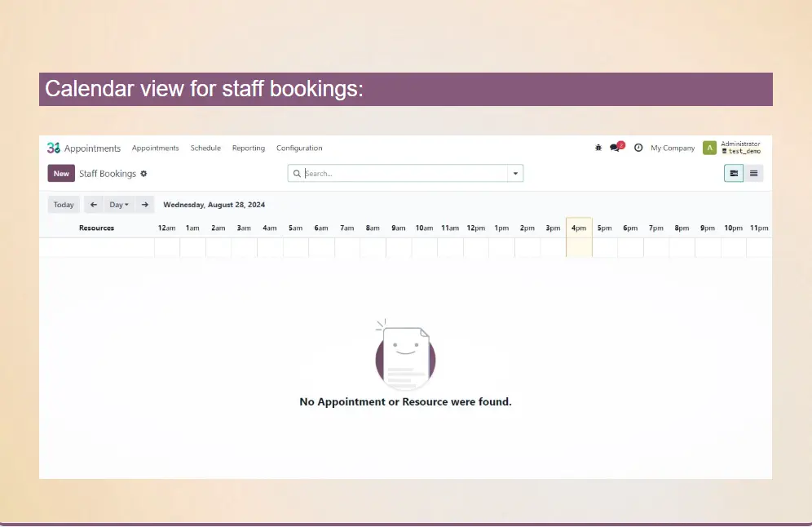The width and height of the screenshot is (812, 527).
Task: Open the Reporting menu
Action: 249,148
